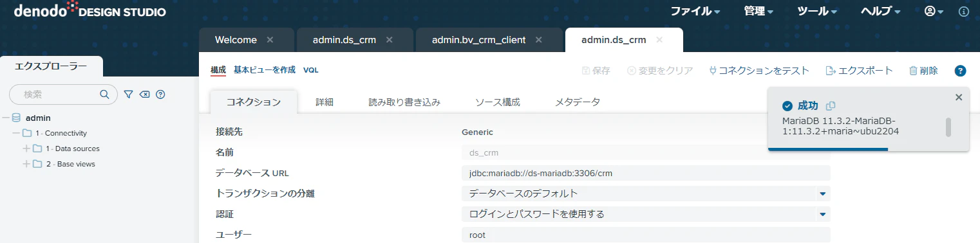Select the コネクション tab
Screen dimensions: 980x243
(x=254, y=102)
